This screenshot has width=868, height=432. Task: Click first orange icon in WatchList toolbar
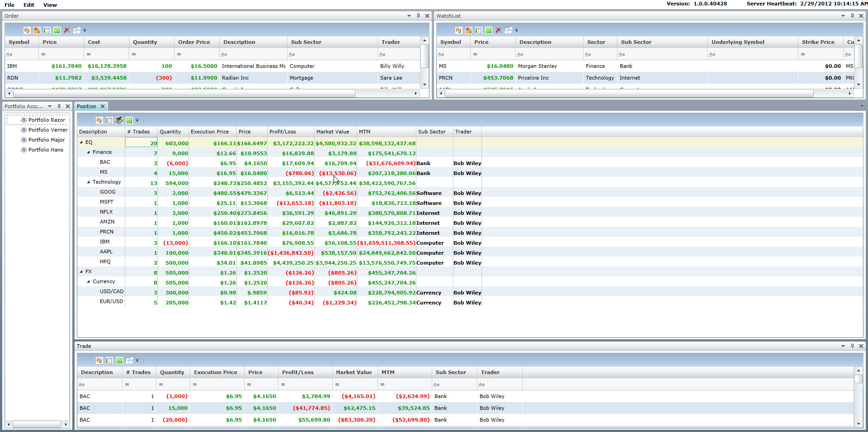459,30
